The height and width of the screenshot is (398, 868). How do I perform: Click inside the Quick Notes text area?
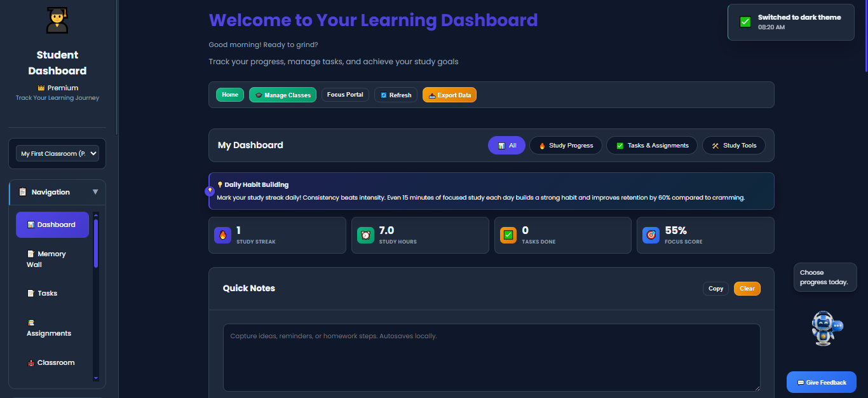tap(491, 357)
